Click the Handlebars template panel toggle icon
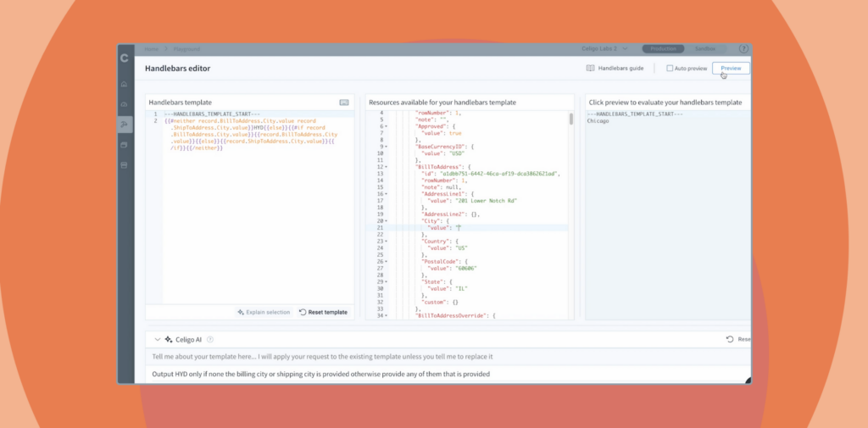868x428 pixels. (x=344, y=102)
